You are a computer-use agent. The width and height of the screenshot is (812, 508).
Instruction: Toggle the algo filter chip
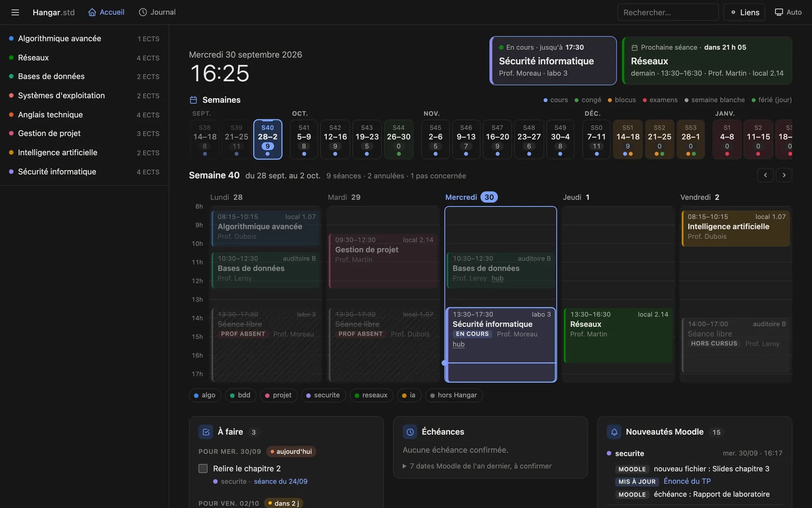tap(205, 395)
